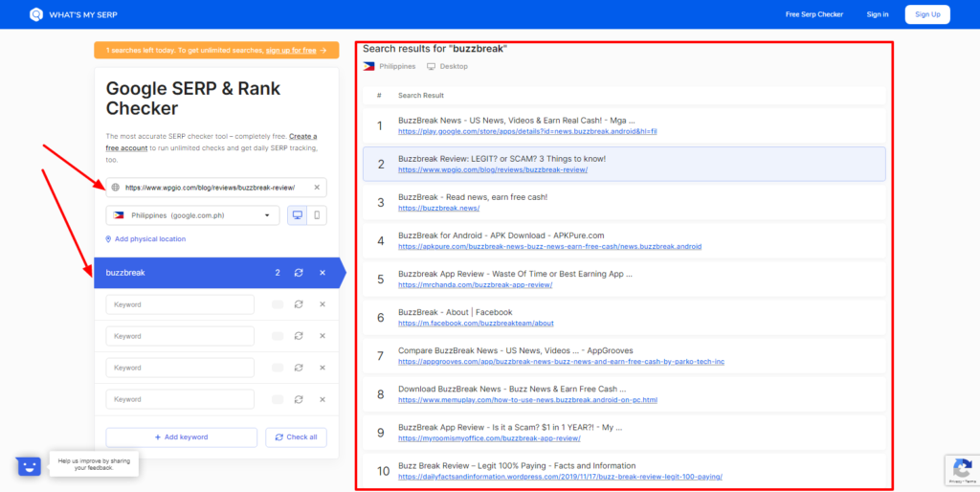Click the Check all button
Screen dimensions: 980x492
(x=297, y=437)
